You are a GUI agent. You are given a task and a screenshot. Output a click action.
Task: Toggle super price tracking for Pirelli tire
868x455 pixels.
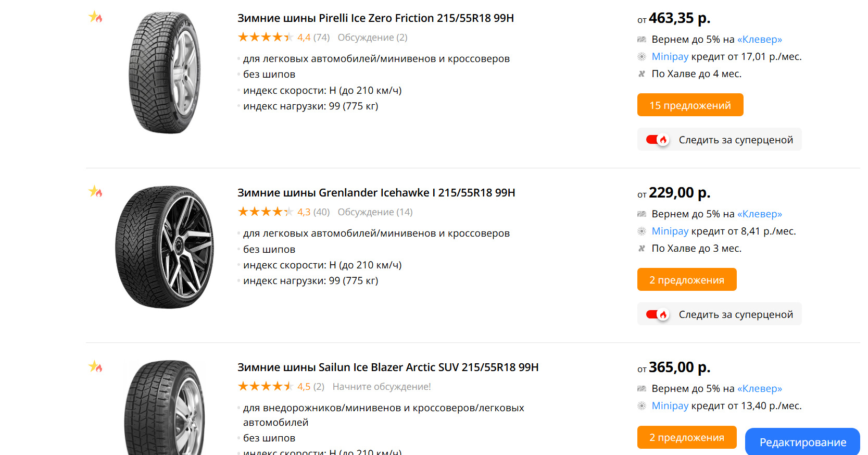[x=657, y=140]
